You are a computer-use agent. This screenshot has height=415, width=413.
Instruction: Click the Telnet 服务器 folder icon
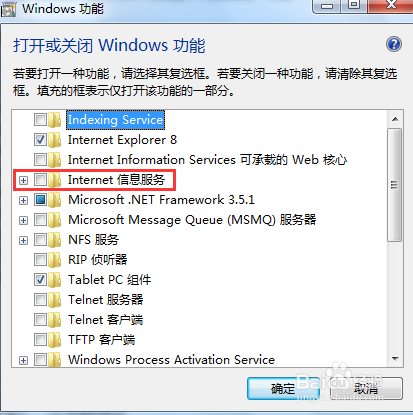coord(54,300)
